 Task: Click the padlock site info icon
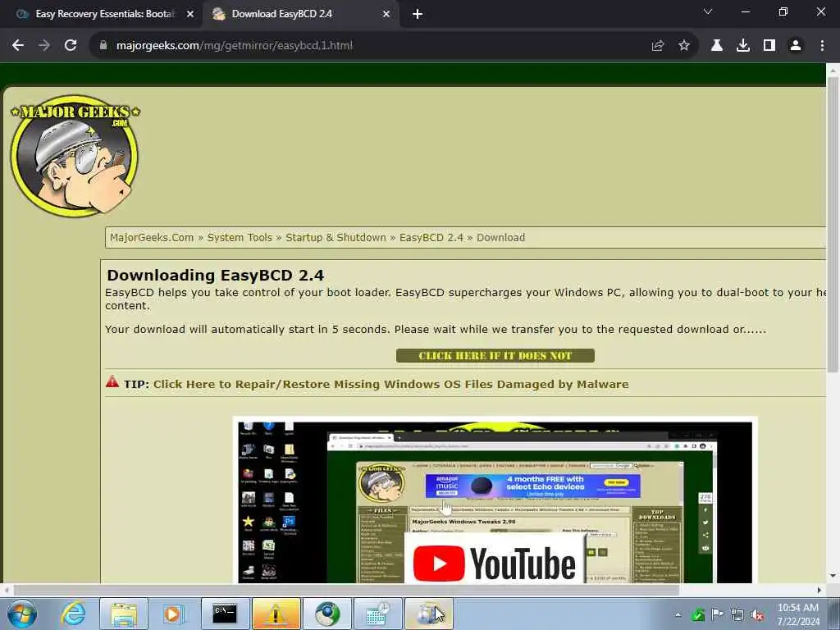[x=103, y=46]
